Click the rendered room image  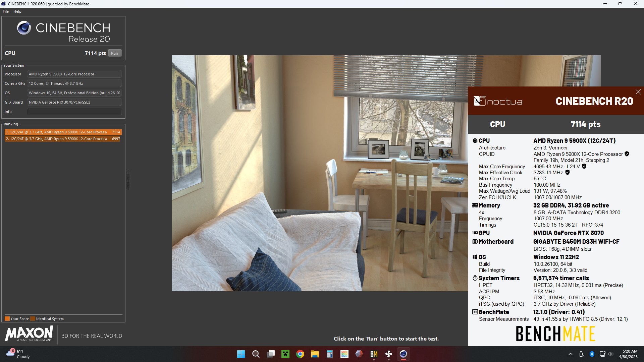click(320, 173)
